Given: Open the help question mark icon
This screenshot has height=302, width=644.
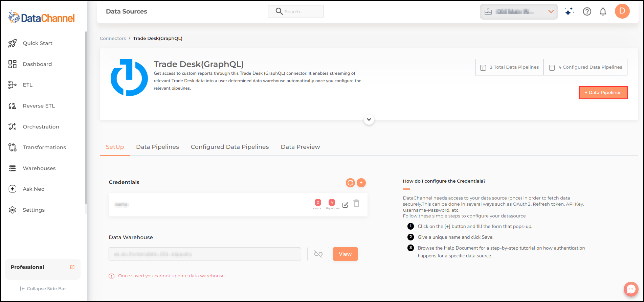Looking at the screenshot, I should tap(587, 12).
